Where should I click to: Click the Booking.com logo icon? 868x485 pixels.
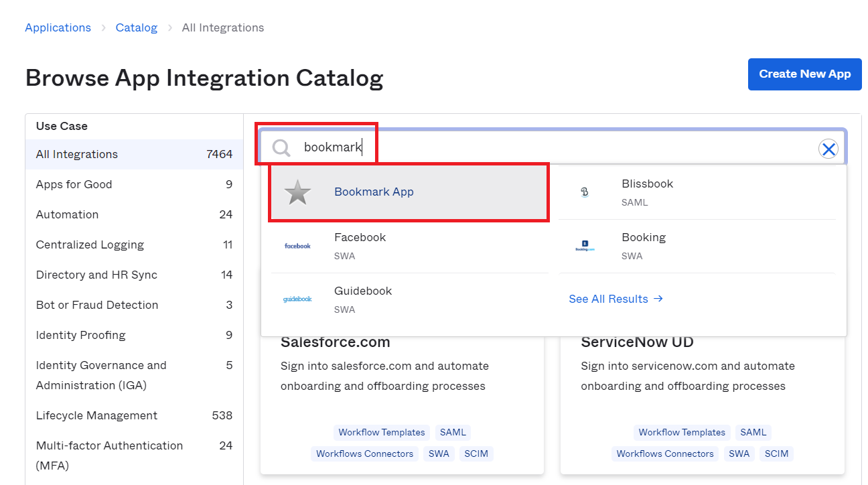585,246
